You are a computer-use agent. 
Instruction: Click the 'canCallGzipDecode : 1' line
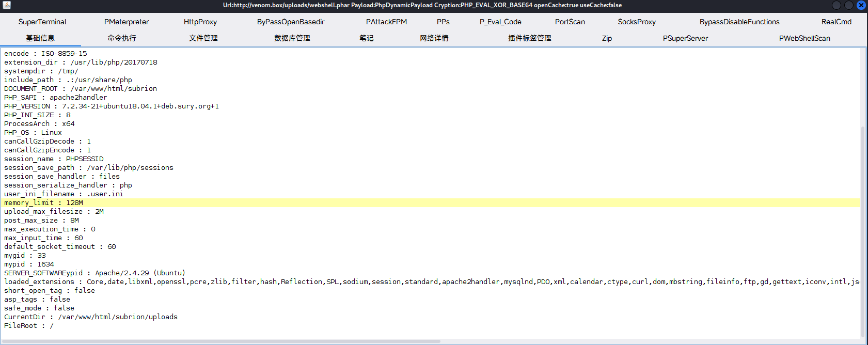tap(48, 142)
